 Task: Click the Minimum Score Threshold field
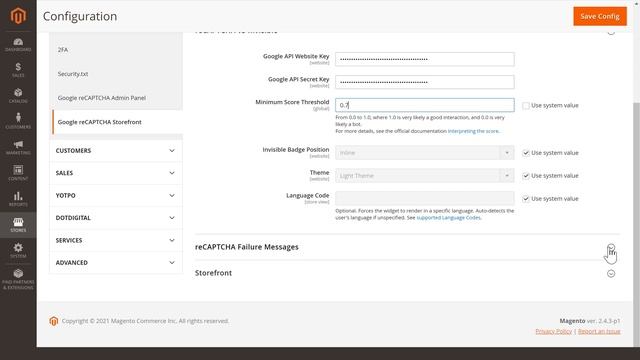(424, 105)
